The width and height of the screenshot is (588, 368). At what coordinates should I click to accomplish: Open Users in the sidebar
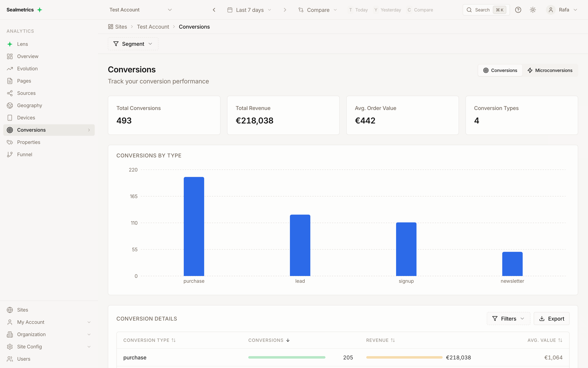click(49, 359)
